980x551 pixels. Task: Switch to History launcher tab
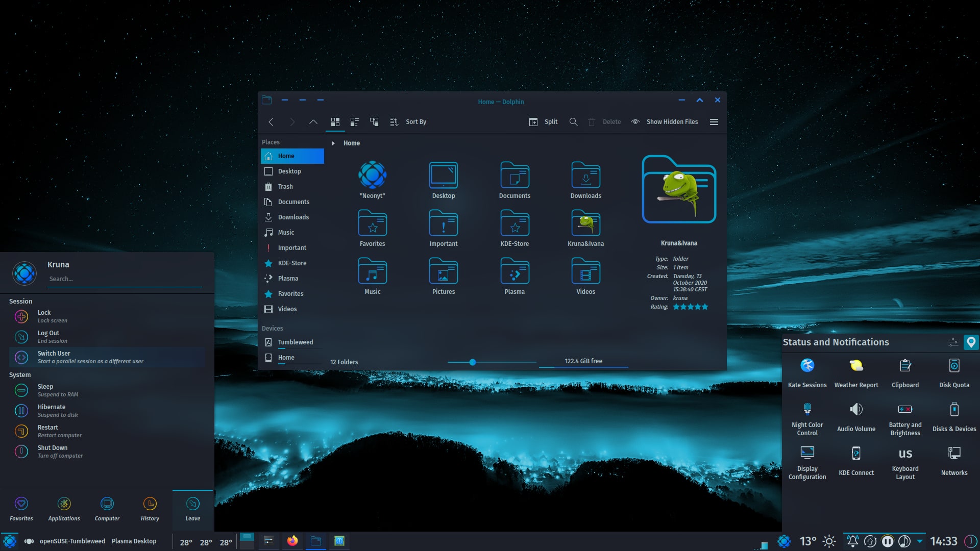[x=150, y=509]
